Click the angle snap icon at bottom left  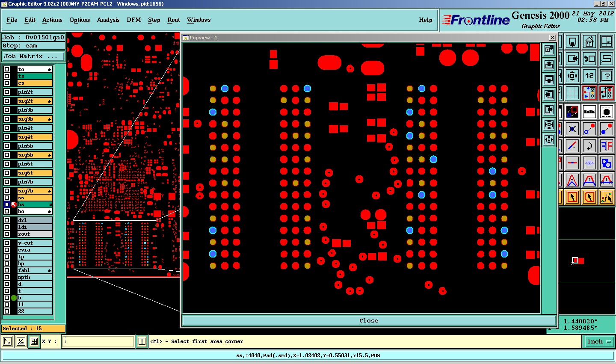[x=21, y=341]
